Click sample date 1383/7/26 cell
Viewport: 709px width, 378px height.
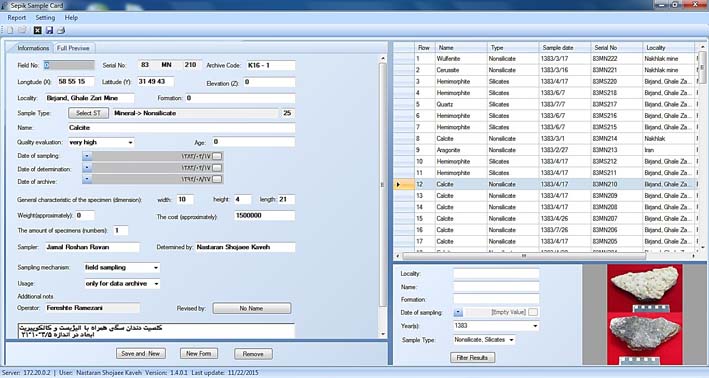click(x=565, y=230)
